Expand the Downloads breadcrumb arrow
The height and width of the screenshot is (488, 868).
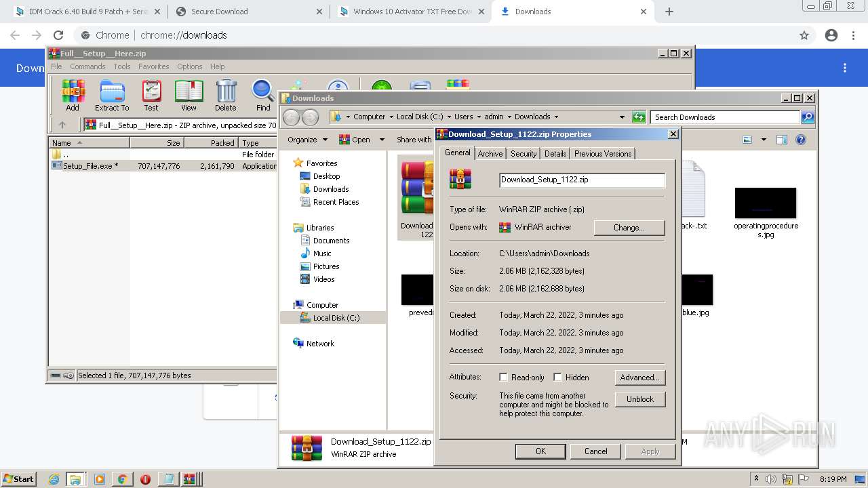click(556, 117)
